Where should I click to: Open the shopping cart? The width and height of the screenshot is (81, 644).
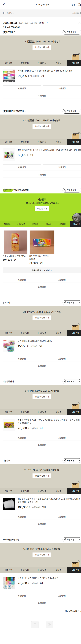click(x=73, y=5)
